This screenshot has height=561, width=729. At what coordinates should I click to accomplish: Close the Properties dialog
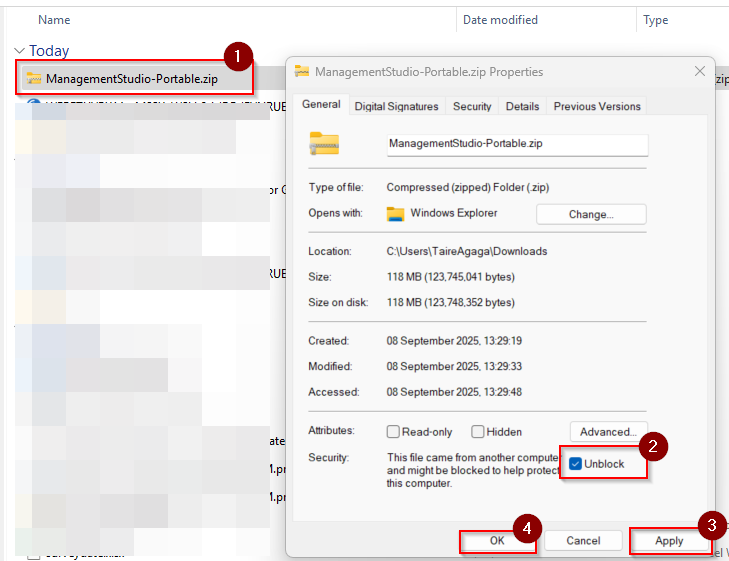click(700, 71)
